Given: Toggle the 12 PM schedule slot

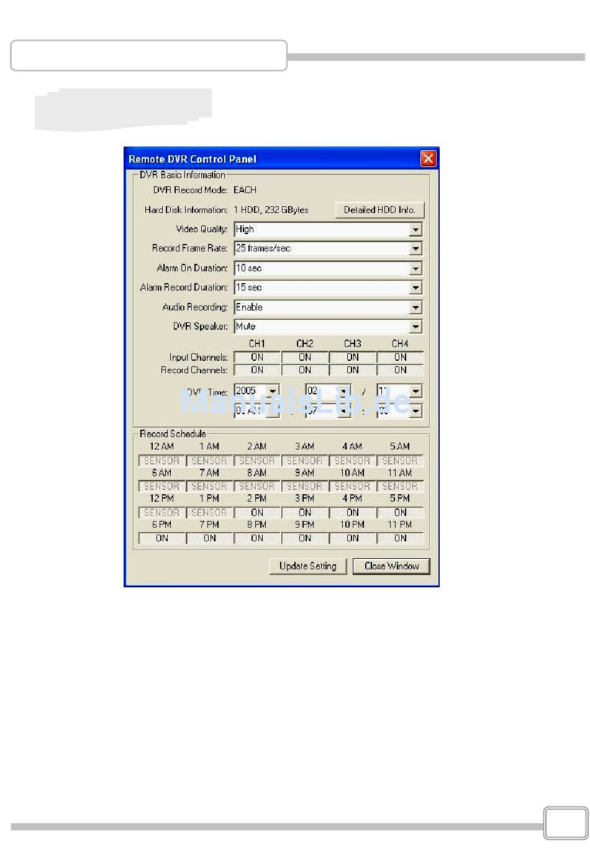Looking at the screenshot, I should 161,512.
